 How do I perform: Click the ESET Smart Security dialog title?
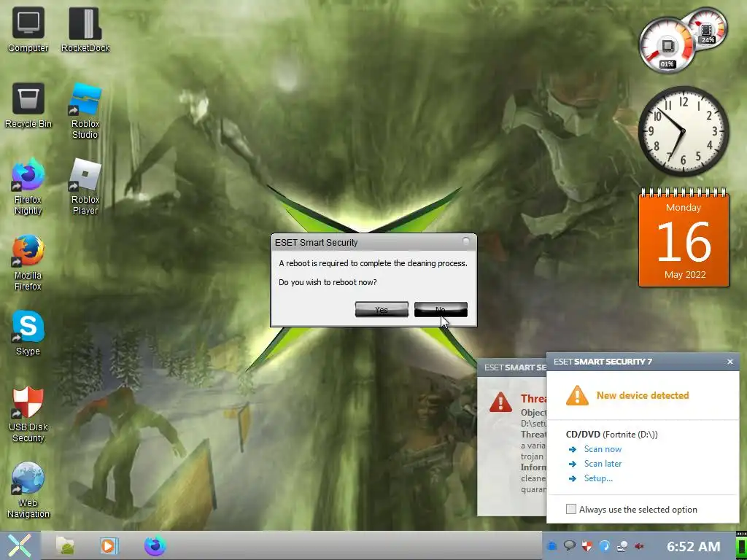click(317, 242)
